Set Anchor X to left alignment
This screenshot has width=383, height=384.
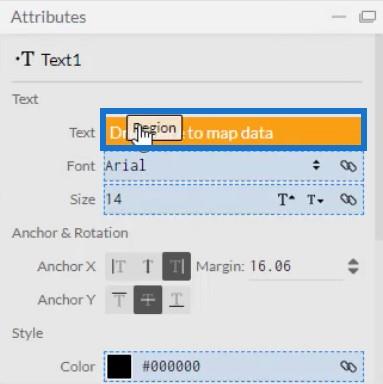[x=119, y=266]
